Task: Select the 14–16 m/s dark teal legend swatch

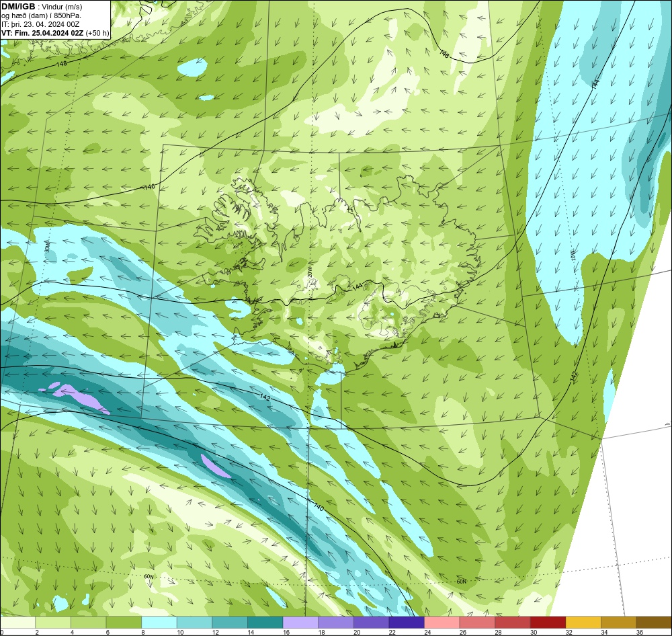Action: coord(265,623)
